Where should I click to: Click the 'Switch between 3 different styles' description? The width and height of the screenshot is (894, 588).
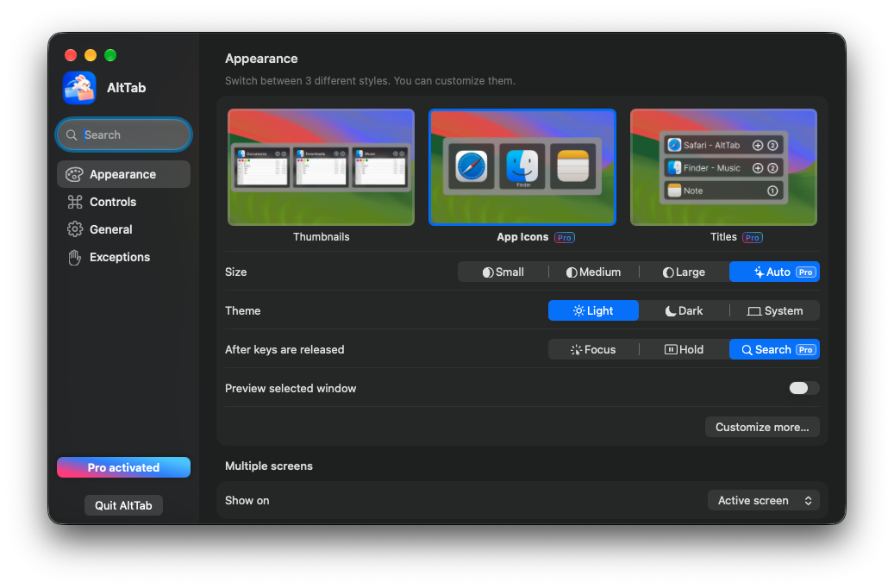tap(370, 81)
